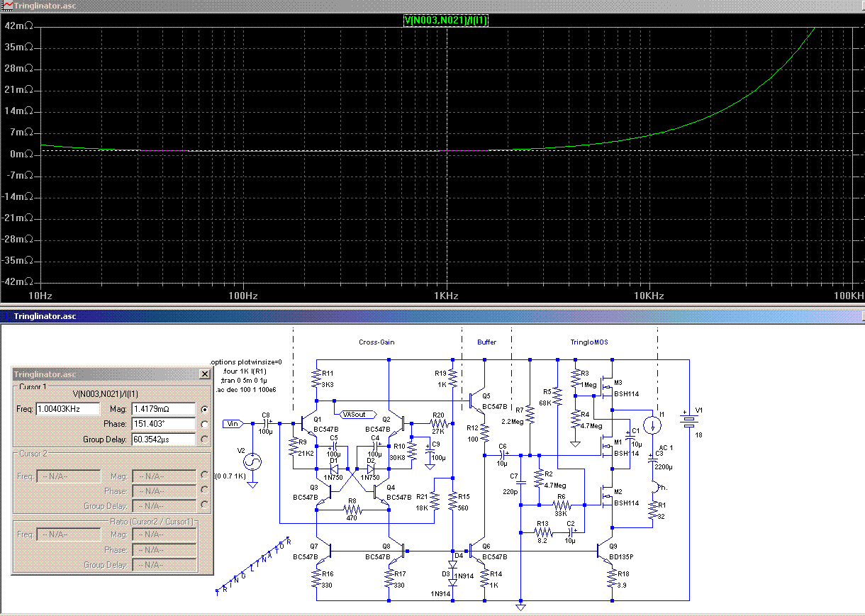Click the .ac dec 100 simulation directive
865x616 pixels.
tap(245, 388)
